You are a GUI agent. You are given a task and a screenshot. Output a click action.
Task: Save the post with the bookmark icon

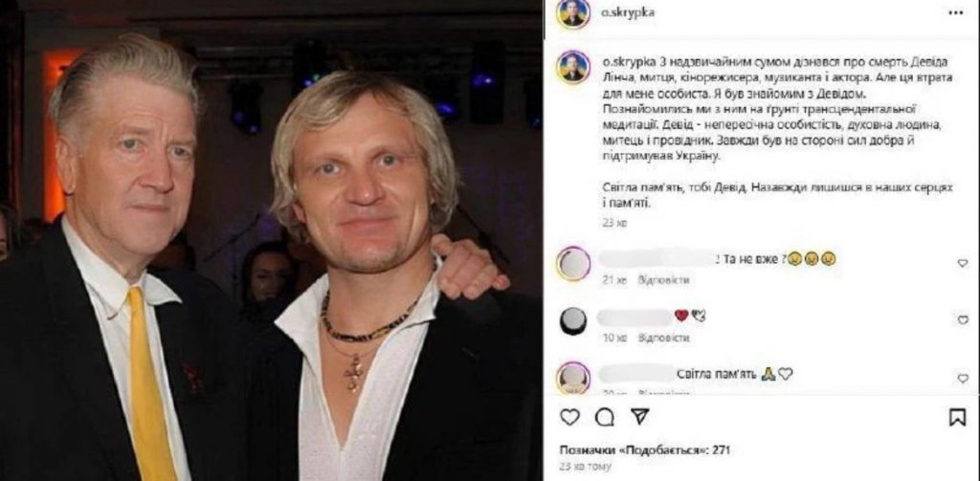click(957, 417)
